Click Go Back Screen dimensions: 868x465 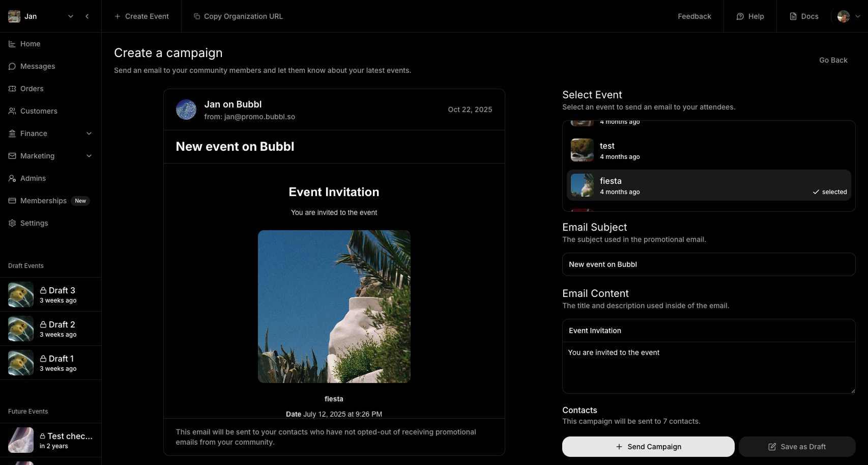tap(833, 60)
